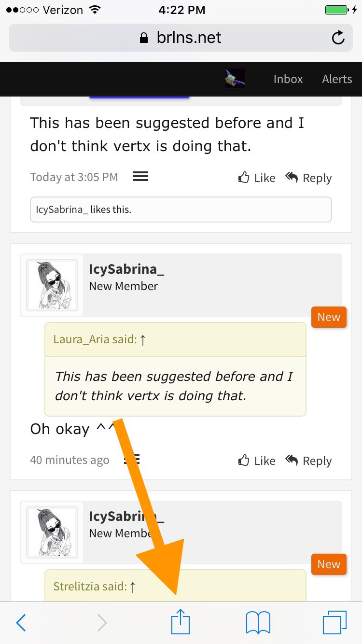Reload the page with refresh icon
Screen dimensions: 362x644
click(338, 38)
